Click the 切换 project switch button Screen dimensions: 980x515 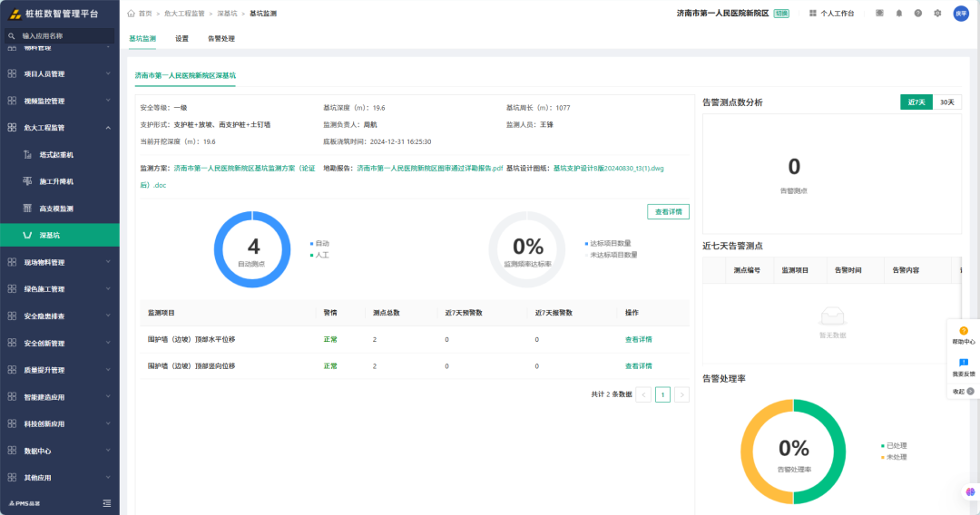point(781,13)
